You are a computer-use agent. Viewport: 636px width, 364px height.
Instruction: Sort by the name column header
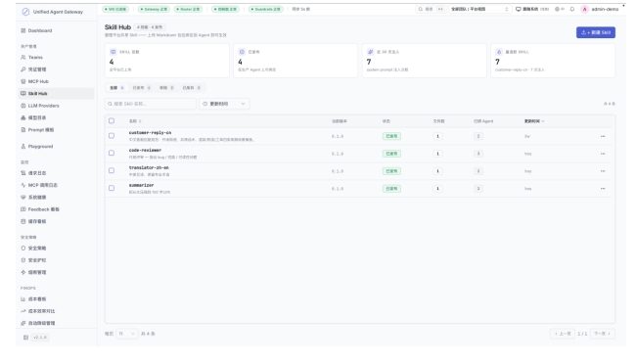click(x=135, y=121)
